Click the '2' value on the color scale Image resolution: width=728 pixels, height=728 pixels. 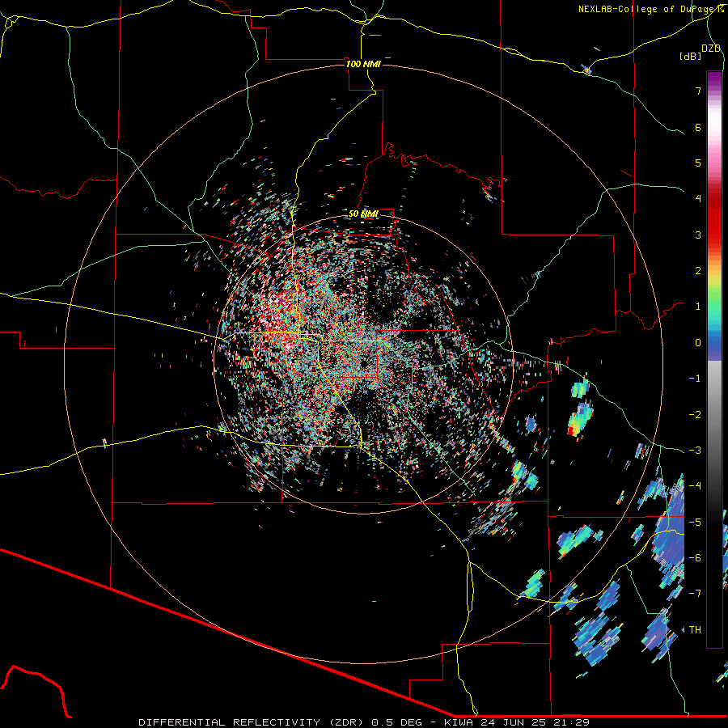(x=698, y=271)
